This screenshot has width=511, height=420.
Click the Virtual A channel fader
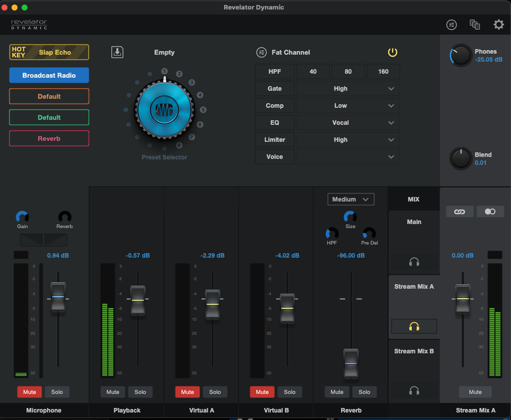(213, 304)
